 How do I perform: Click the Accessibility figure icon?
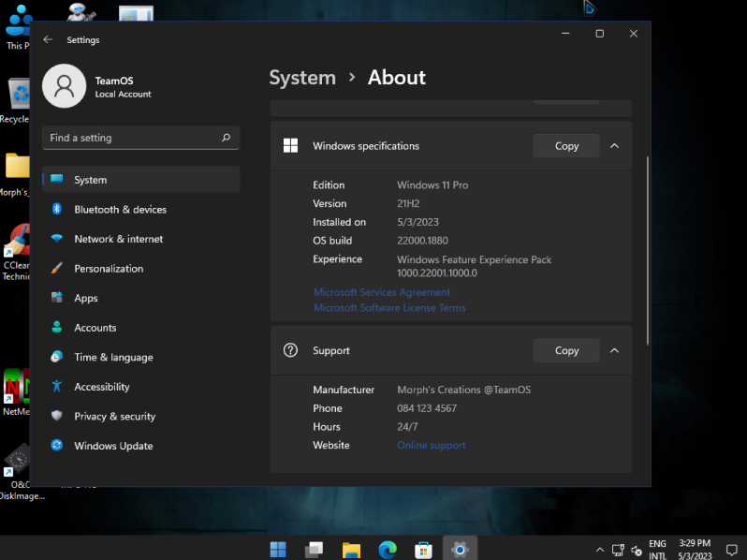(57, 386)
